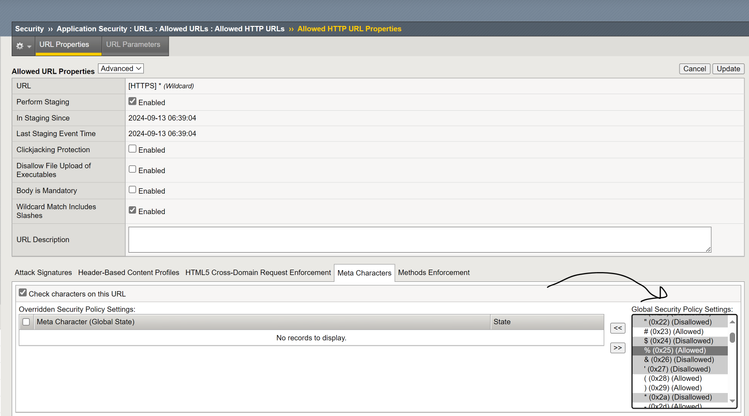Viewport: 749px width, 416px height.
Task: Select & (0x26) (Disallowed) list entry
Action: pyautogui.click(x=680, y=360)
